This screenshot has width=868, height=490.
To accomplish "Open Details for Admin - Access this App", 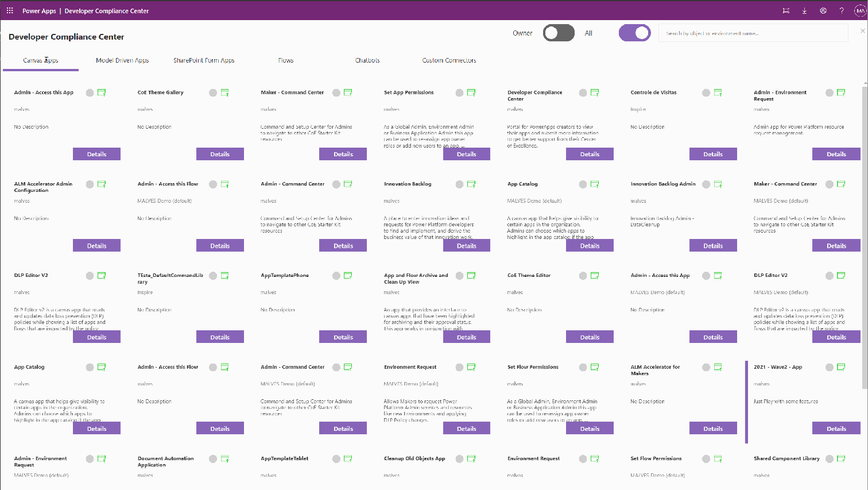I will point(96,154).
